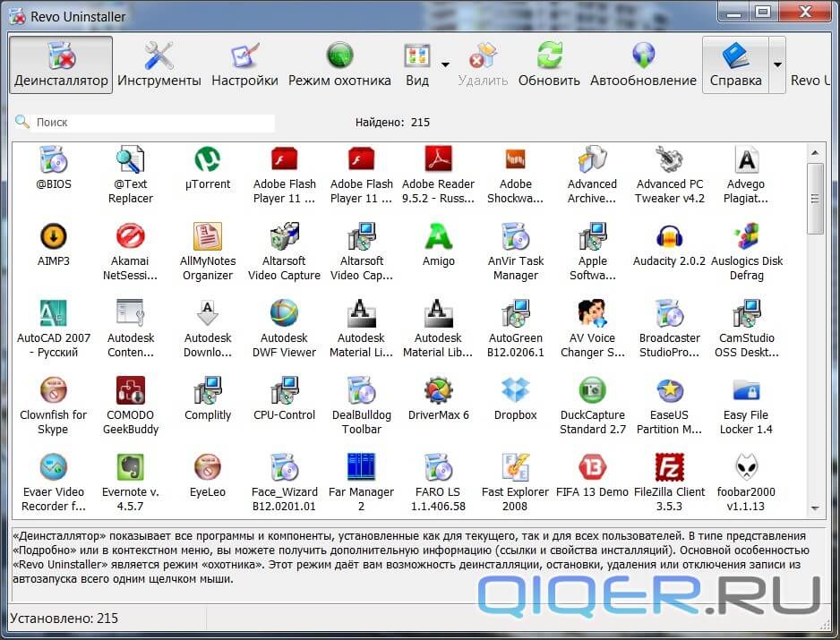Viewport: 840px width, 640px height.
Task: Select the Advego Plagiatus icon
Action: click(746, 159)
